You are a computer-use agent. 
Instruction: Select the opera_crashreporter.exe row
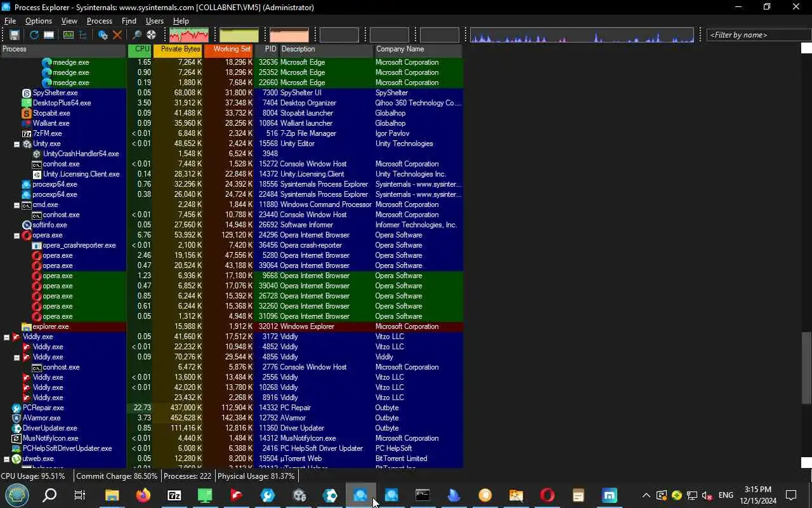[232, 245]
